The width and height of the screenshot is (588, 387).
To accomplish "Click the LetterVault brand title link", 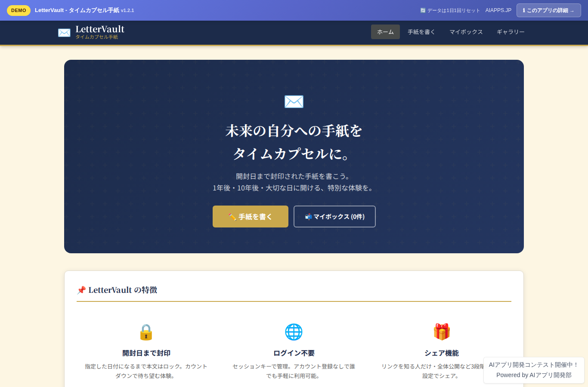I will (x=100, y=29).
